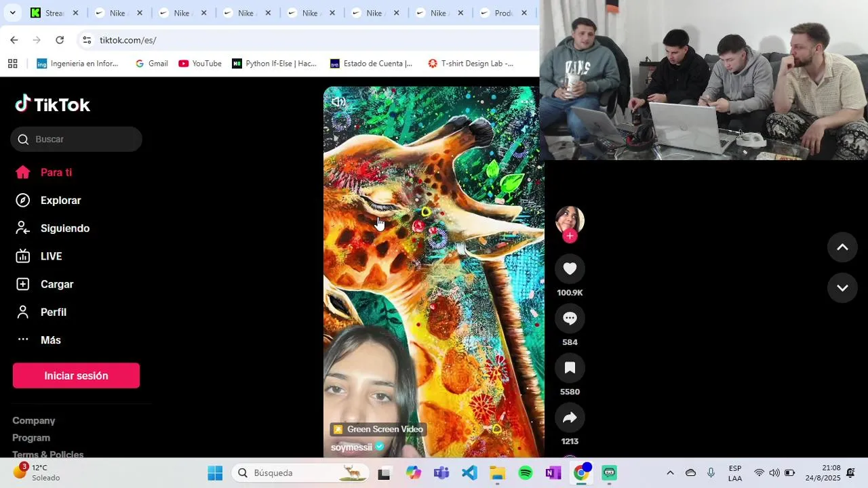Click the TikTok logo
The height and width of the screenshot is (488, 868).
tap(53, 104)
